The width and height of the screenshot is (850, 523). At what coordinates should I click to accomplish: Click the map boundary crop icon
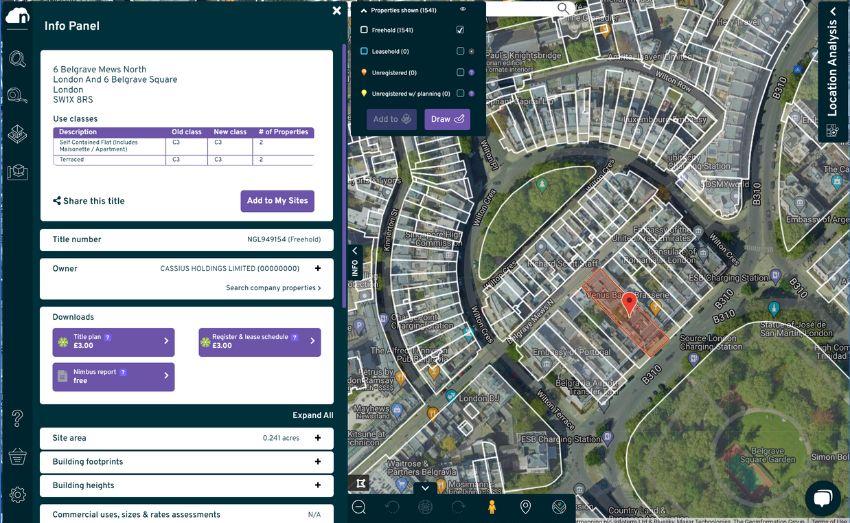360,483
